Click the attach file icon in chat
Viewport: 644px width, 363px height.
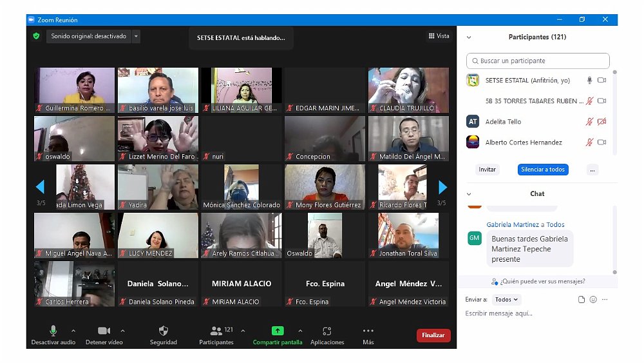582,300
